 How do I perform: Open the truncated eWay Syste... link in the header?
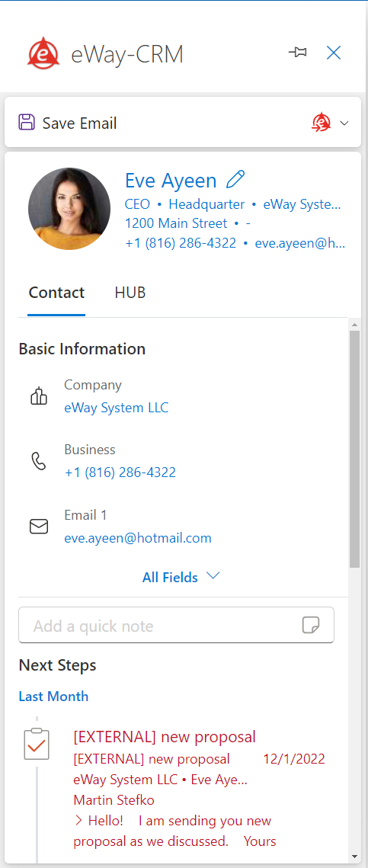click(302, 204)
